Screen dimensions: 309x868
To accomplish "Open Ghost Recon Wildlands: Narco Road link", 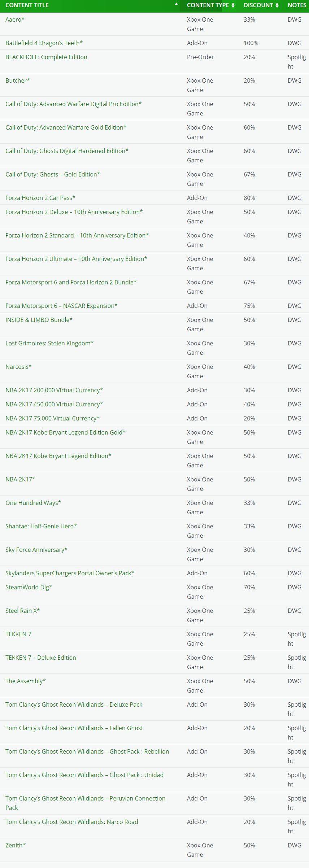I will (x=72, y=822).
